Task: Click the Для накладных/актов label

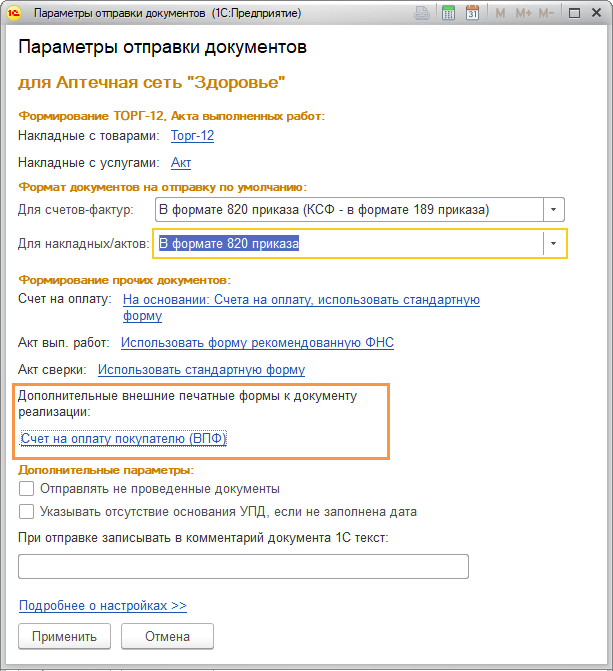Action: click(x=83, y=243)
